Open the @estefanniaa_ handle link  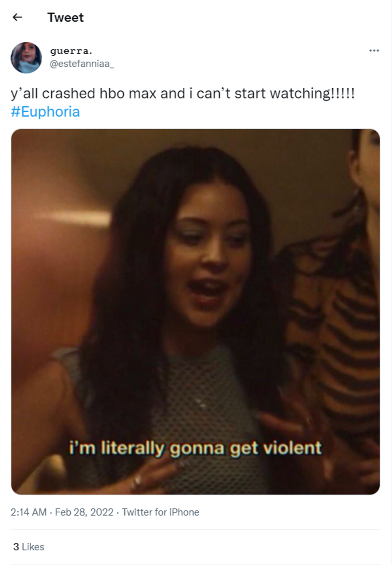(x=82, y=64)
